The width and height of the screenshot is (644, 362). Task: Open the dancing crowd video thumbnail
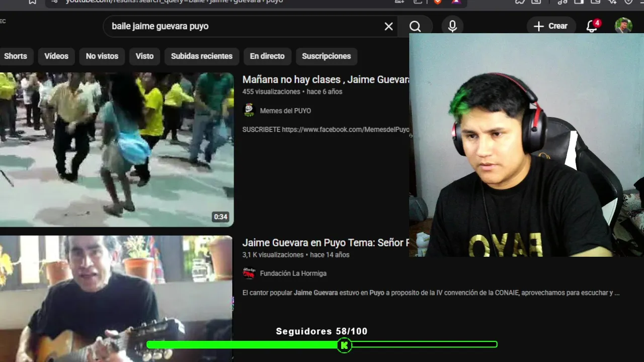[117, 150]
